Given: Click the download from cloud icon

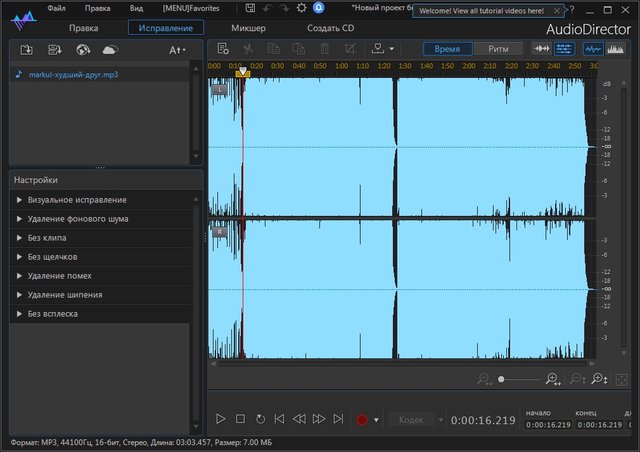Looking at the screenshot, I should click(x=110, y=49).
